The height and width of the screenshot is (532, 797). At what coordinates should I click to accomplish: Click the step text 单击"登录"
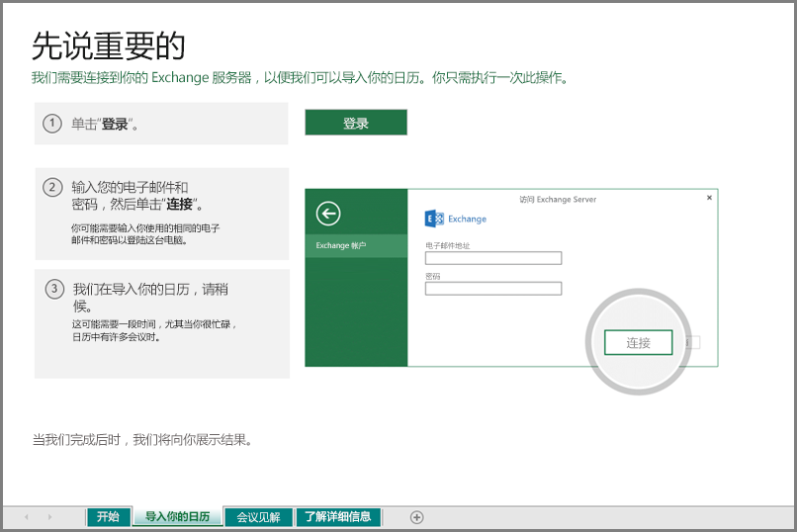105,124
